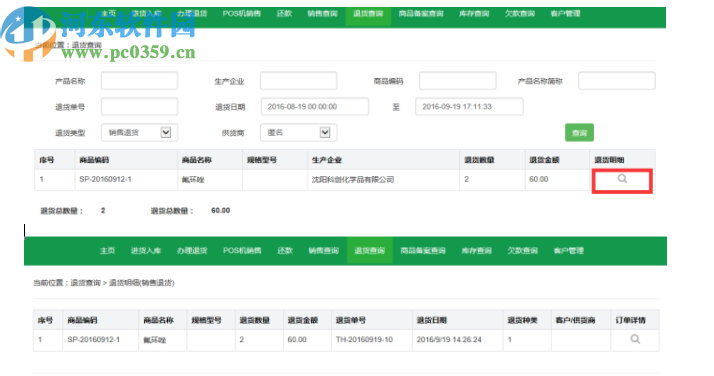
Task: Click the 退货明细 column header
Action: (x=609, y=160)
